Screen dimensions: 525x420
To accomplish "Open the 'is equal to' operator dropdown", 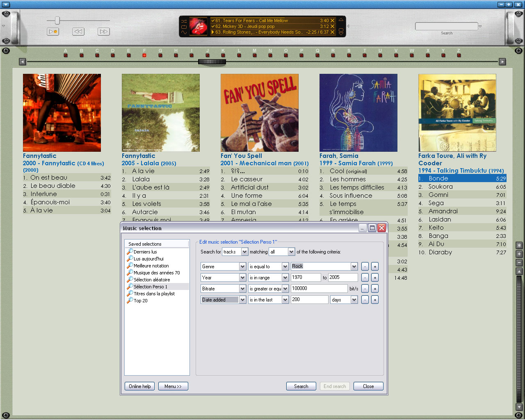I will click(285, 267).
